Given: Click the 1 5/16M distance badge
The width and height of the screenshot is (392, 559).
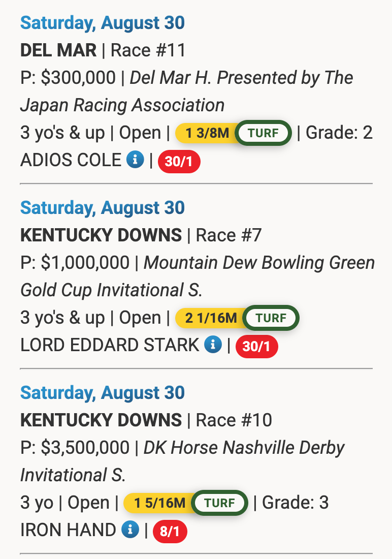Looking at the screenshot, I should pyautogui.click(x=159, y=504).
